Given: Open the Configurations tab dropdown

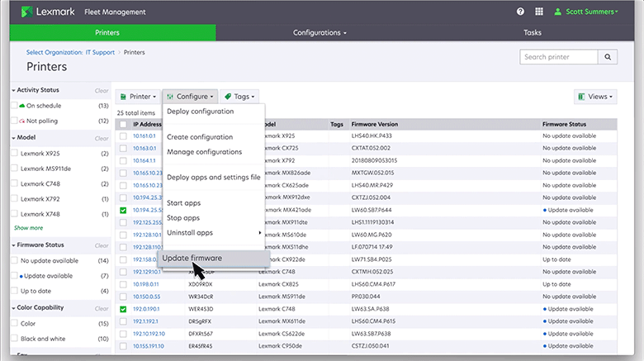Looking at the screenshot, I should pyautogui.click(x=320, y=33).
